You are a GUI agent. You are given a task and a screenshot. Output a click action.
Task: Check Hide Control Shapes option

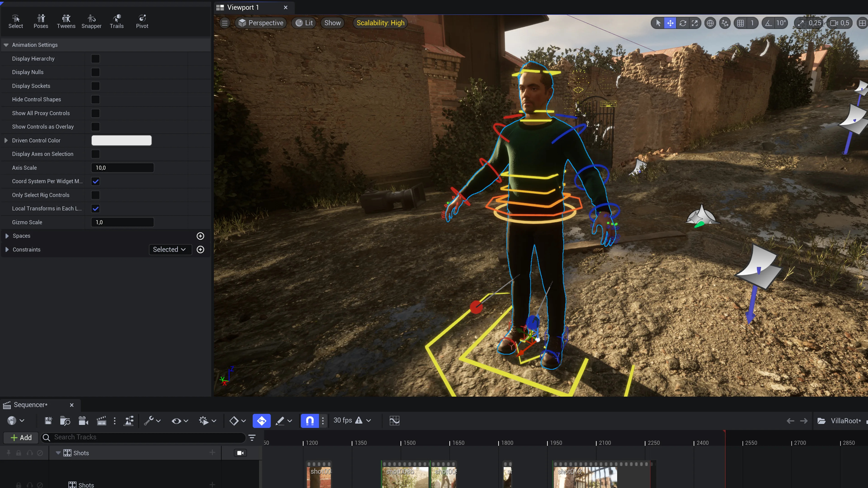tap(96, 99)
